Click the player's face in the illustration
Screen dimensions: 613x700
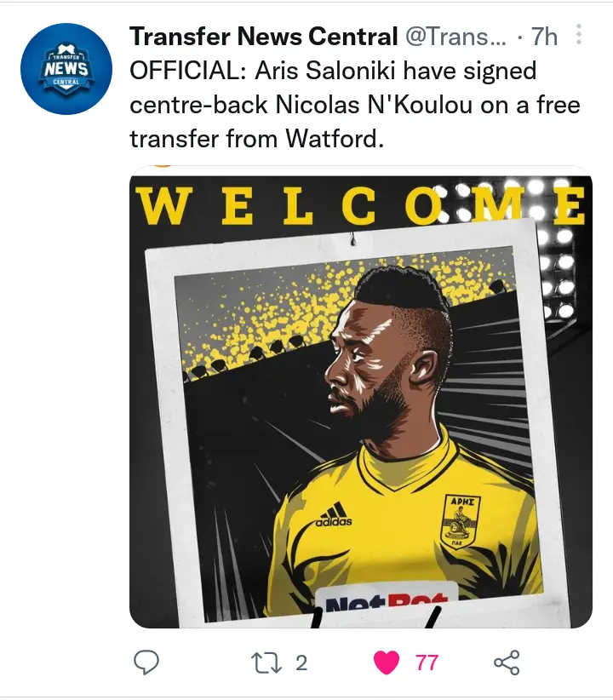(x=363, y=368)
